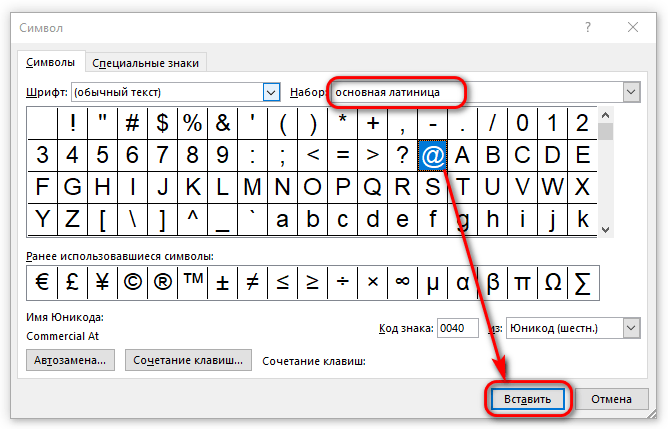Select the not-equal sign in recent symbols
The height and width of the screenshot is (429, 668).
pos(253,282)
